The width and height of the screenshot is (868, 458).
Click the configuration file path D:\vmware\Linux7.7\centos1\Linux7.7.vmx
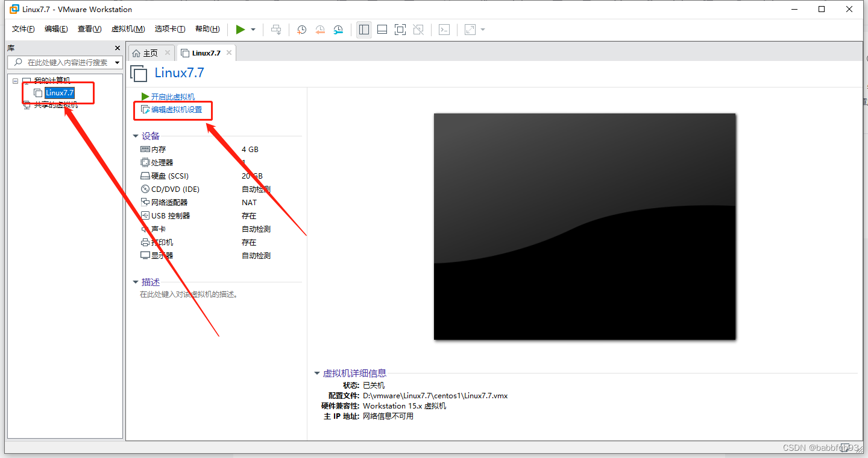click(435, 396)
